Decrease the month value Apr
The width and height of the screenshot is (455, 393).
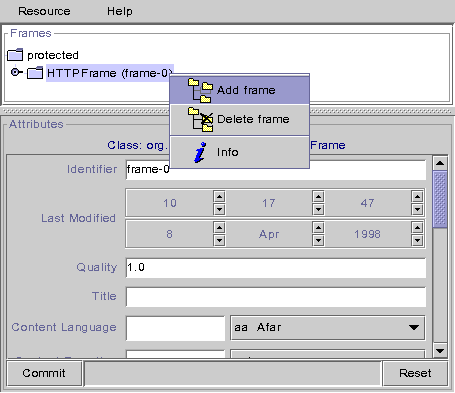pyautogui.click(x=318, y=241)
